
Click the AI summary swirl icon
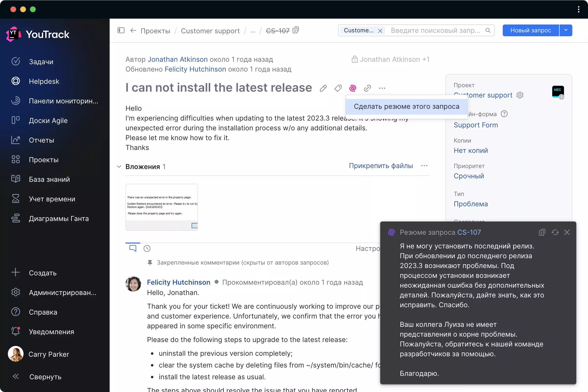353,88
